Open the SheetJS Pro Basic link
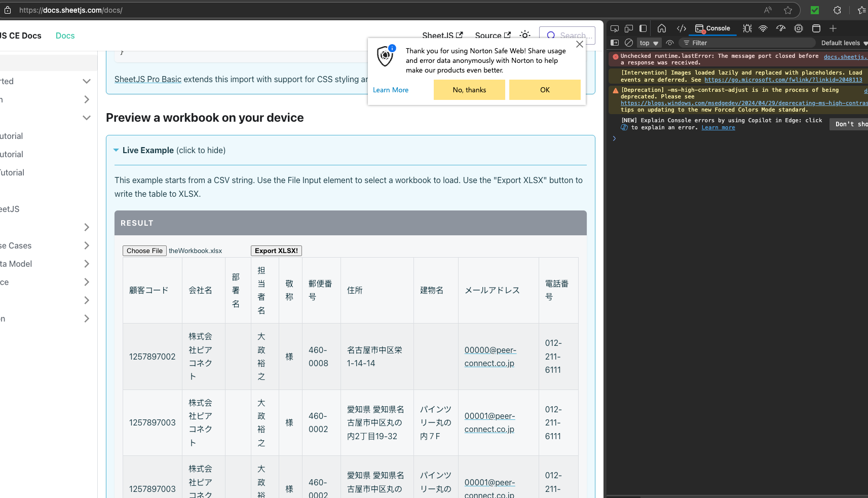The image size is (868, 498). 148,79
